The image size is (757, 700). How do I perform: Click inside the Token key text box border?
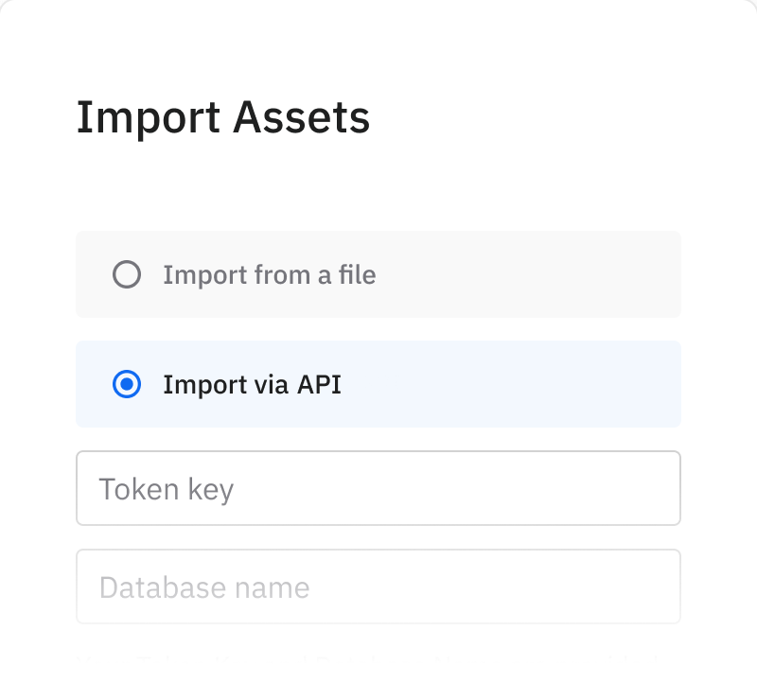[378, 488]
